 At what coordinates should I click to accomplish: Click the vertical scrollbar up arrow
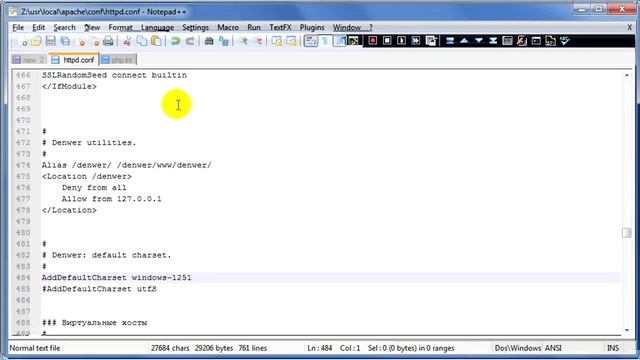[x=627, y=75]
